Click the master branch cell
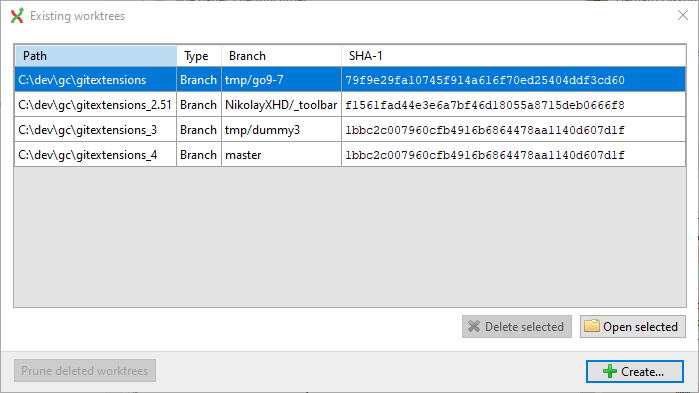This screenshot has height=393, width=699. tap(281, 155)
